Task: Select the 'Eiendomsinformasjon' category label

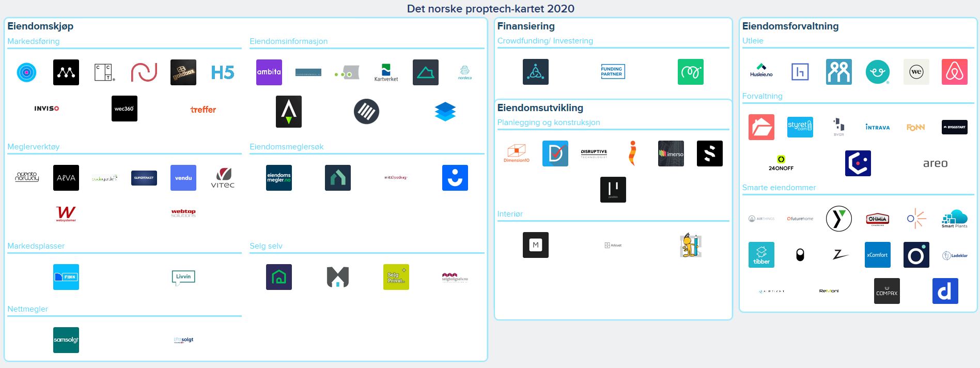Action: [289, 41]
